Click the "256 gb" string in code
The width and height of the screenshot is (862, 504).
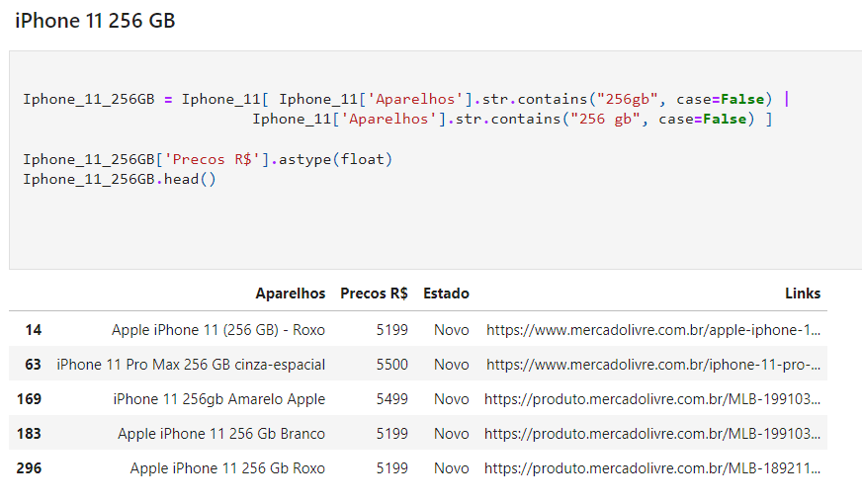click(x=605, y=120)
